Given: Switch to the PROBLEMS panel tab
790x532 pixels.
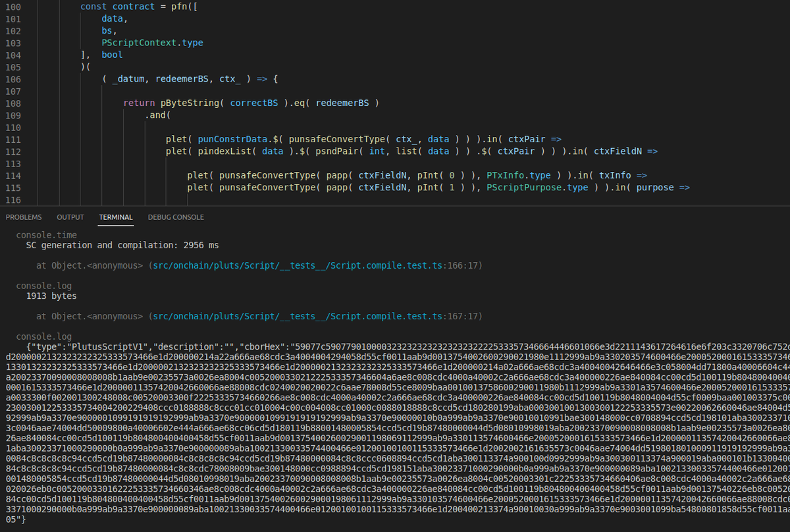Looking at the screenshot, I should tap(24, 217).
